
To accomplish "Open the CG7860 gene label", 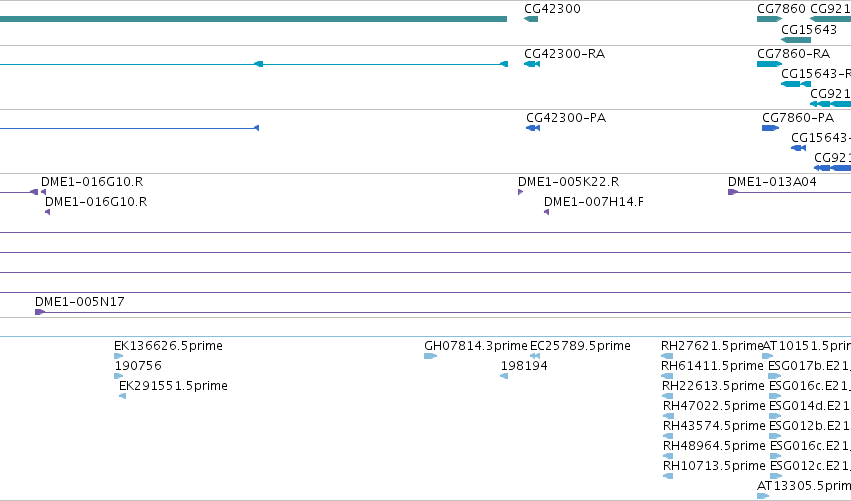I will coord(781,9).
